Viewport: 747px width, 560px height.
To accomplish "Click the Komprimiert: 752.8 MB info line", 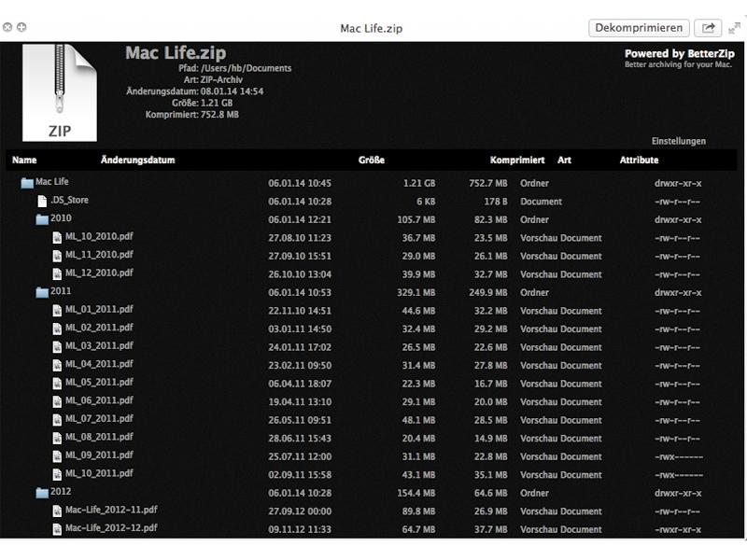I will click(x=192, y=114).
